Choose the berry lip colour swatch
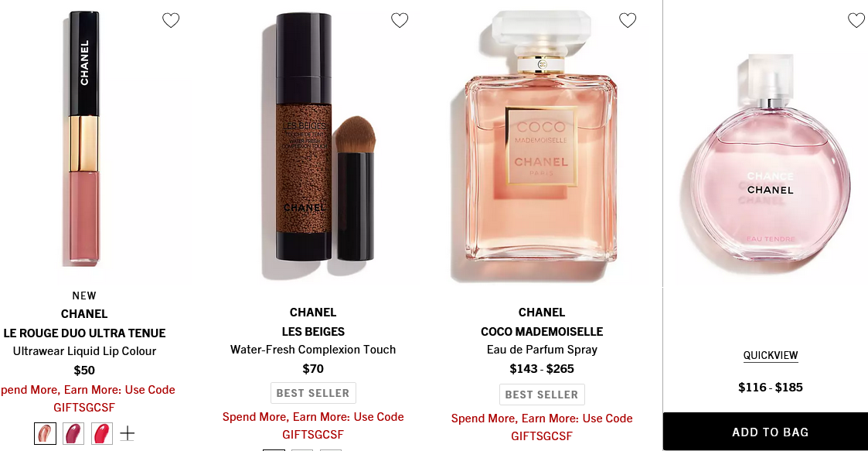 73,433
